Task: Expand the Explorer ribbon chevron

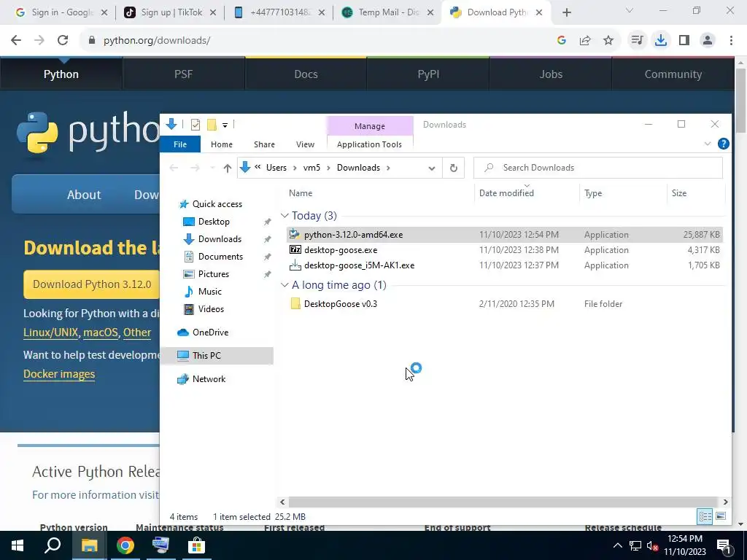Action: click(708, 144)
